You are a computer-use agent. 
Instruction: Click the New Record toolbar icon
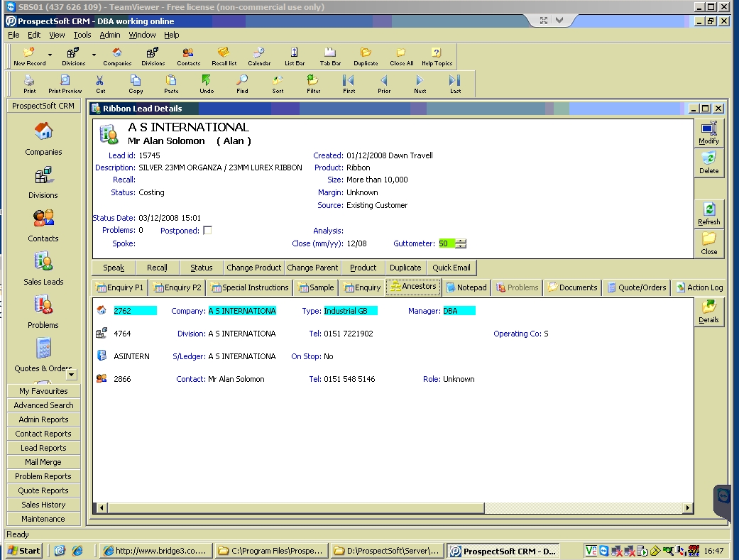tap(29, 56)
